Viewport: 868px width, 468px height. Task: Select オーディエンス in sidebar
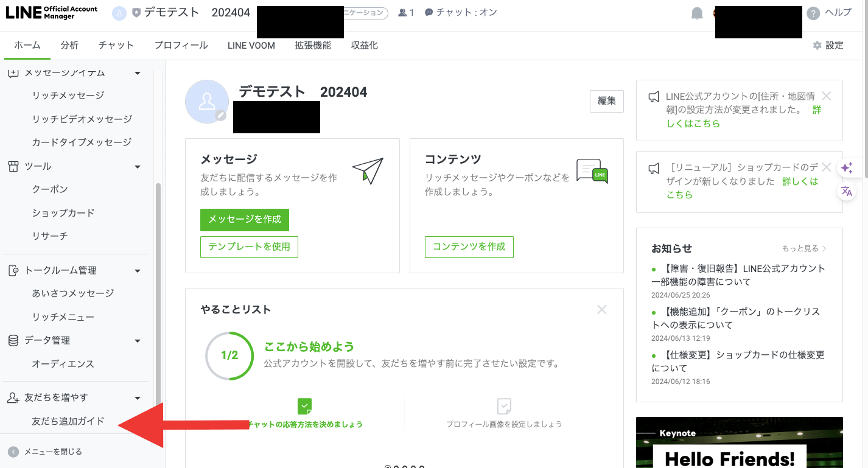click(x=63, y=365)
